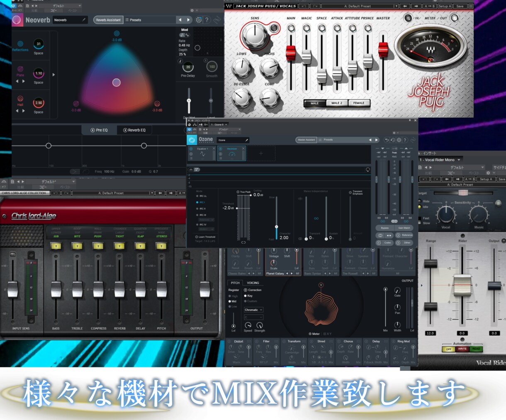Select the IRC II mode radio button
The image size is (506, 420).
pyautogui.click(x=197, y=209)
